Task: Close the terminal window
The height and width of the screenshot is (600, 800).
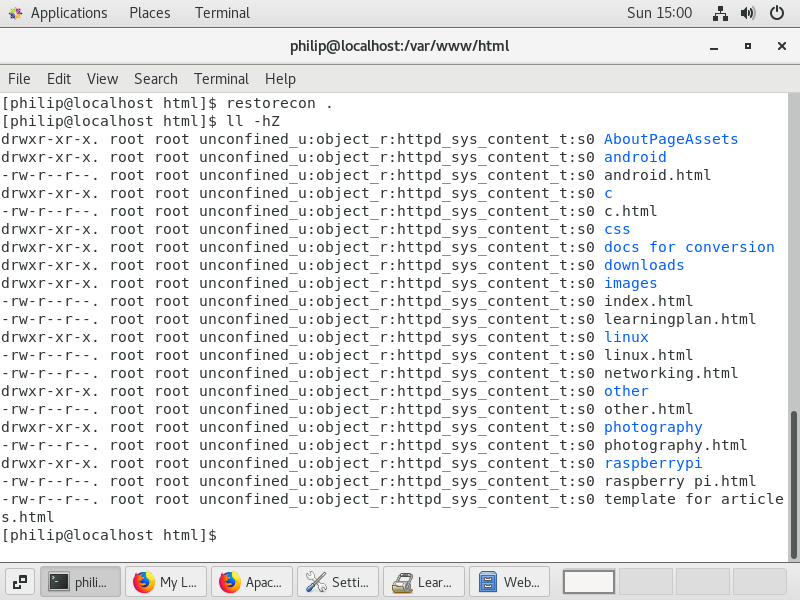Action: (x=781, y=46)
